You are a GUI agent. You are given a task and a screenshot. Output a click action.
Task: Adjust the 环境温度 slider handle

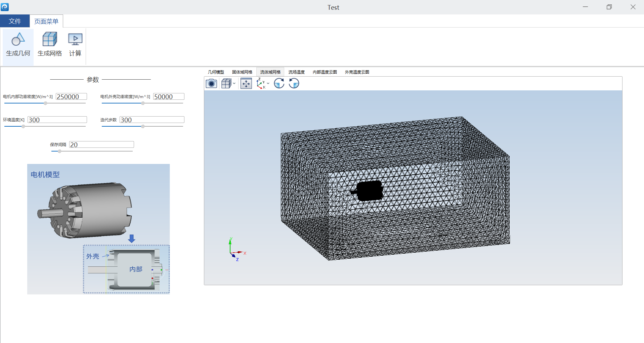click(x=23, y=126)
